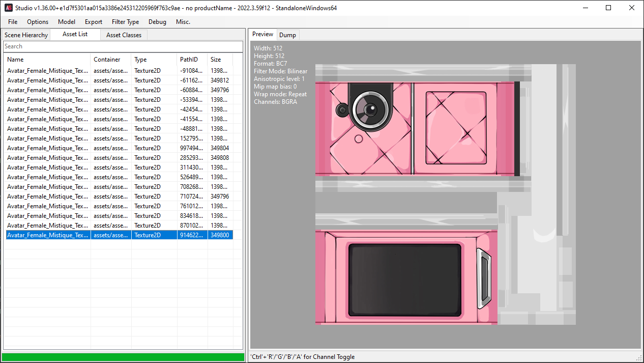This screenshot has width=644, height=363.
Task: Open the Model menu
Action: pyautogui.click(x=67, y=22)
